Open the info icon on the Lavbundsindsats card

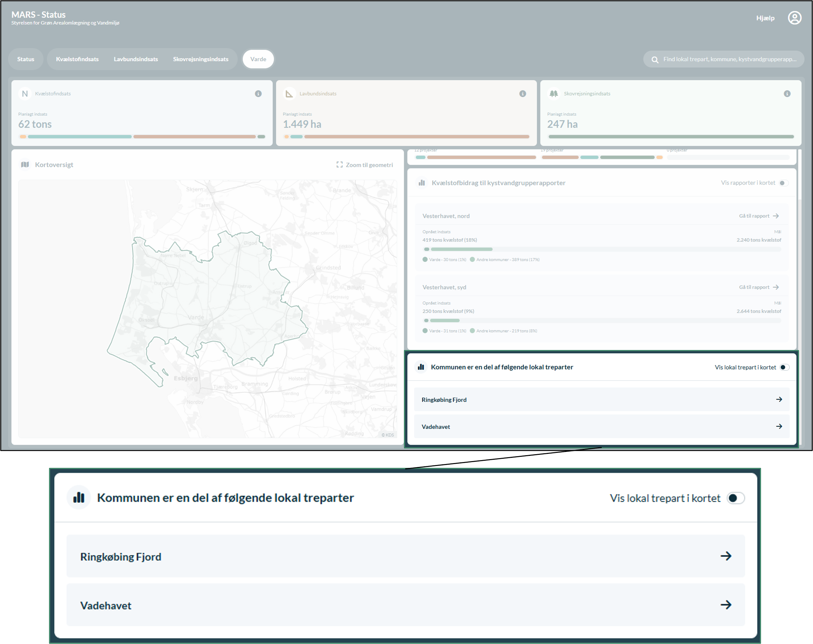point(523,94)
